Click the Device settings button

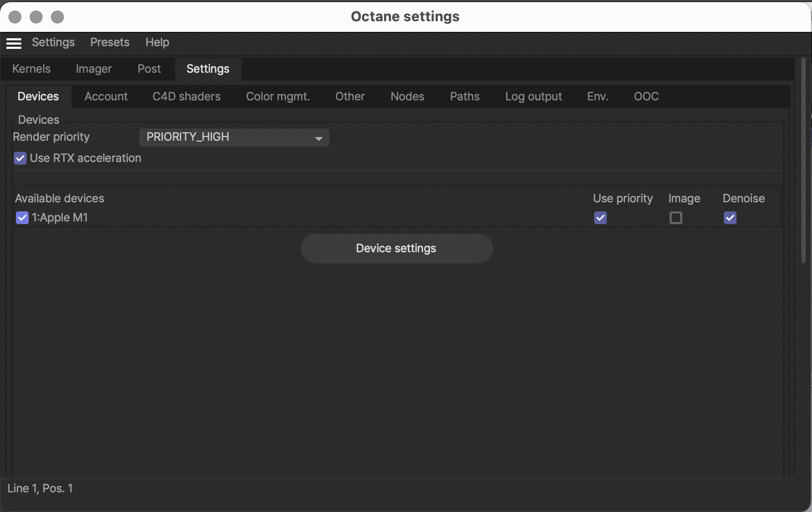pyautogui.click(x=397, y=249)
